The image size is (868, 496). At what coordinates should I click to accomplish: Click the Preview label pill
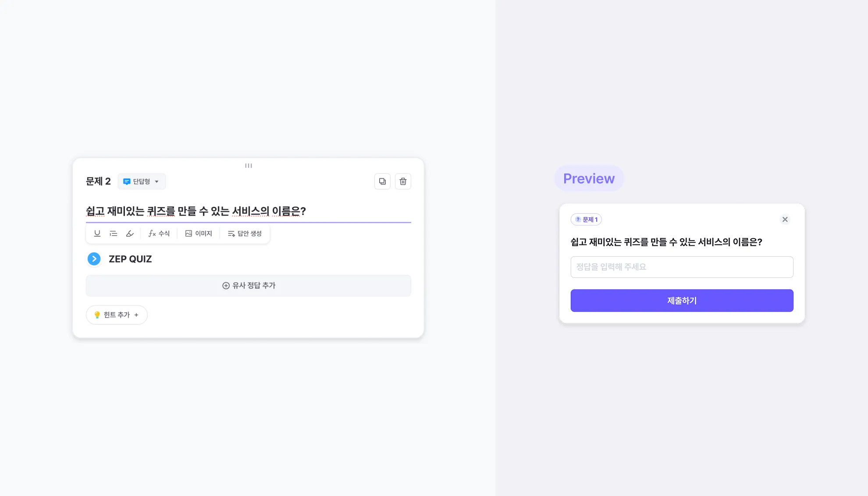(589, 178)
